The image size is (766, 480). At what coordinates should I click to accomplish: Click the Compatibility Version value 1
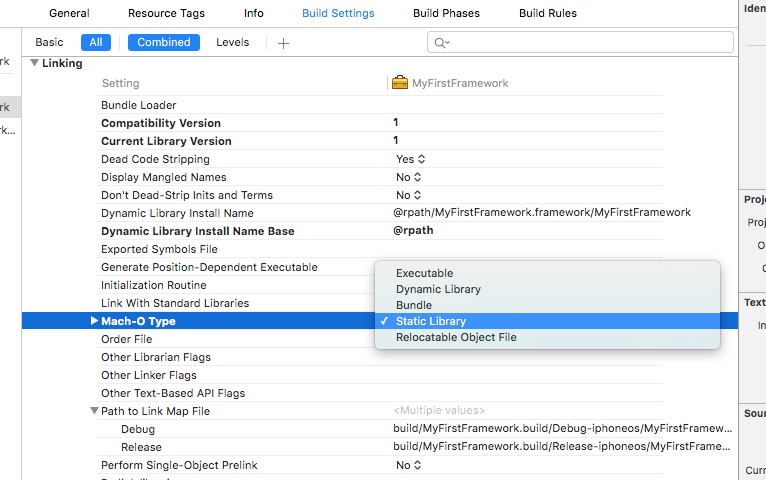396,122
